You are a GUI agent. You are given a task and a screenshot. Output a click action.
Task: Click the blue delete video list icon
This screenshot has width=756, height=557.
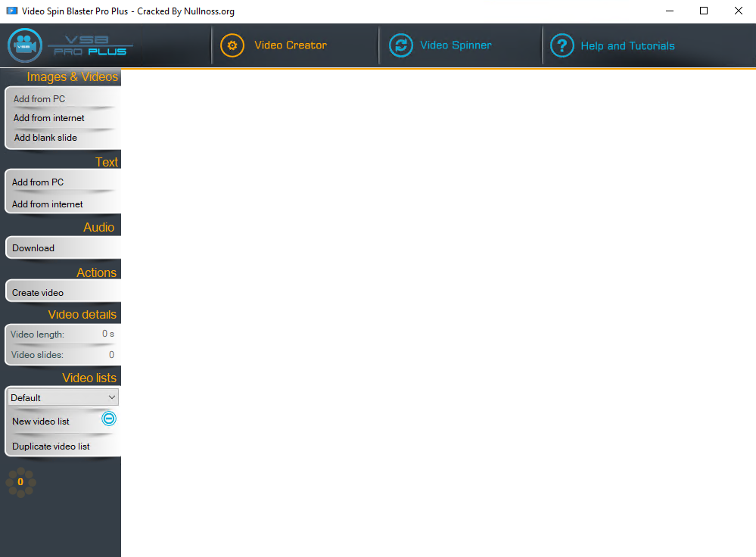[109, 419]
